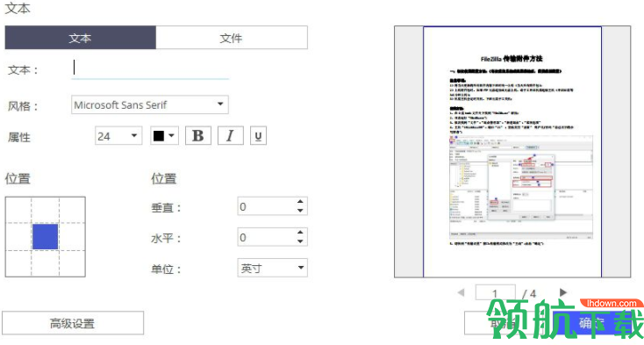
Task: Click the 水平 offset input field
Action: [x=266, y=237]
